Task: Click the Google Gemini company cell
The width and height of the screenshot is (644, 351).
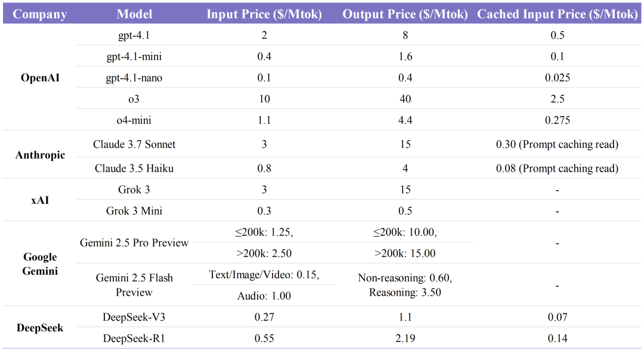Action: [x=40, y=263]
